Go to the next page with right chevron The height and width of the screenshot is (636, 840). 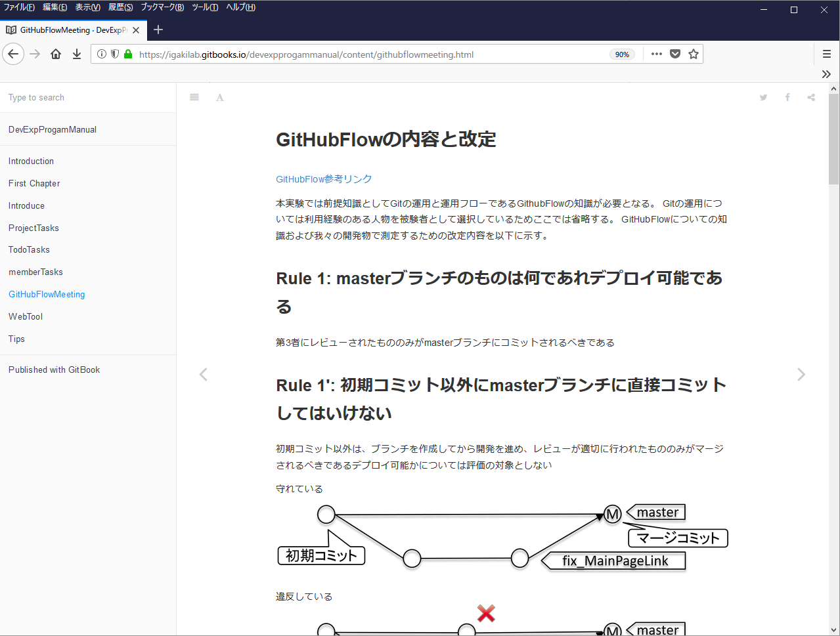801,374
